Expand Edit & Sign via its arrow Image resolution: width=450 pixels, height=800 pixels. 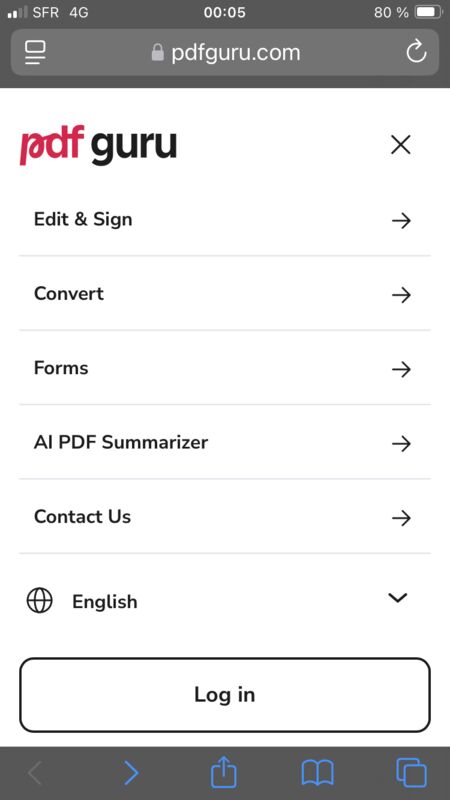coord(401,220)
